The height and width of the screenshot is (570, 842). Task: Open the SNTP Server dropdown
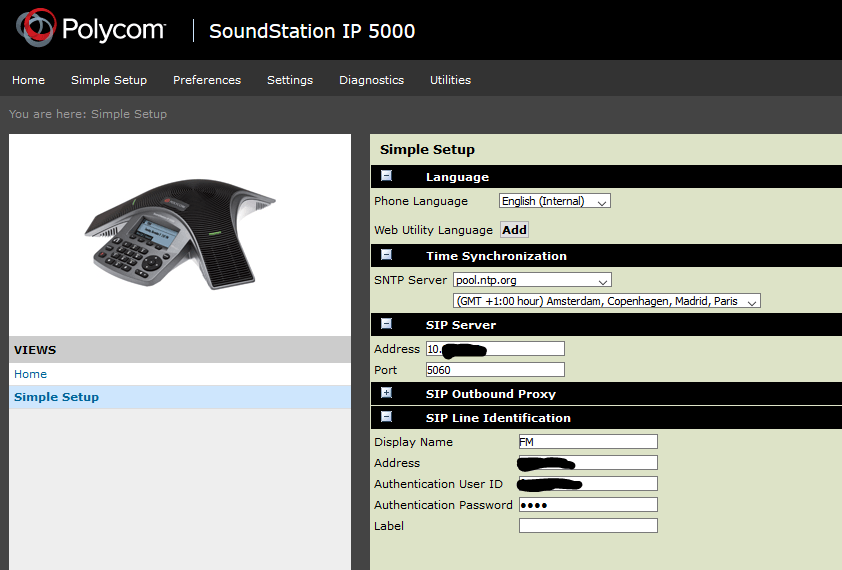[532, 280]
